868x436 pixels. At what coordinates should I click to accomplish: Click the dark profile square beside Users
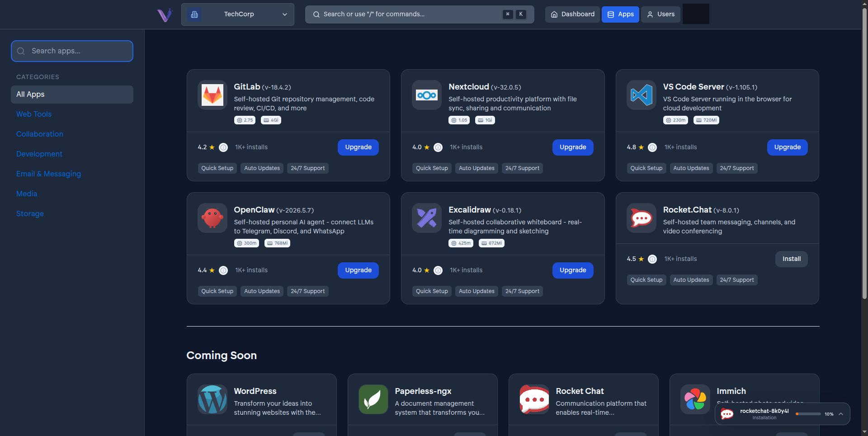[696, 14]
